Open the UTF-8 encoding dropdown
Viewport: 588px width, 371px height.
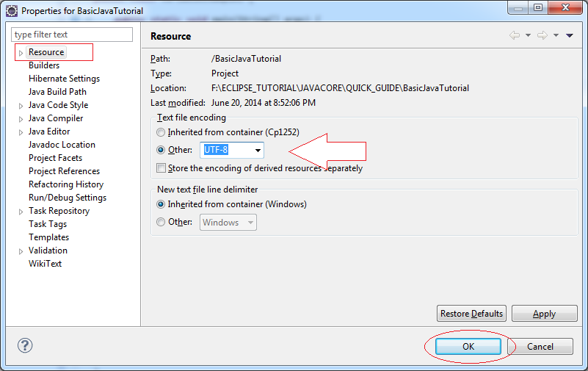pos(258,151)
